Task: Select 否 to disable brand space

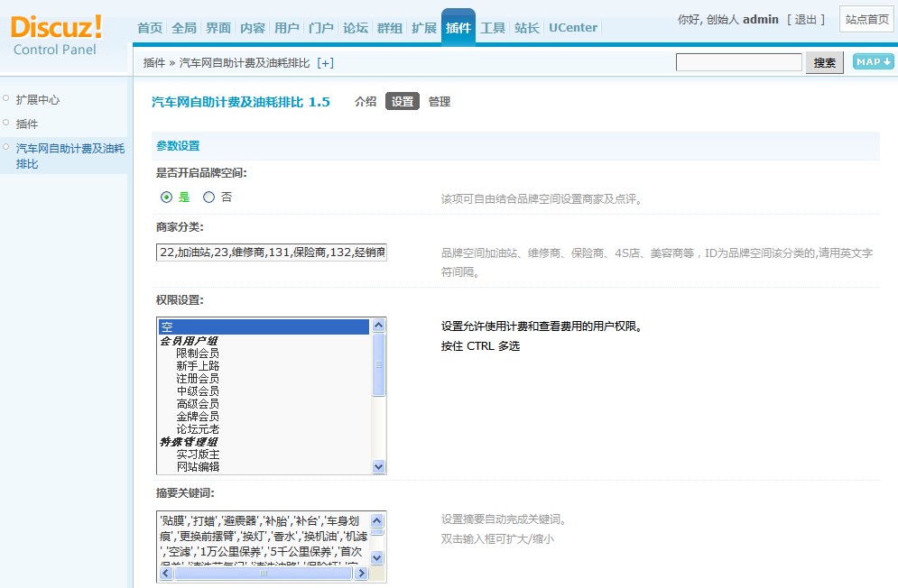Action: click(x=207, y=197)
